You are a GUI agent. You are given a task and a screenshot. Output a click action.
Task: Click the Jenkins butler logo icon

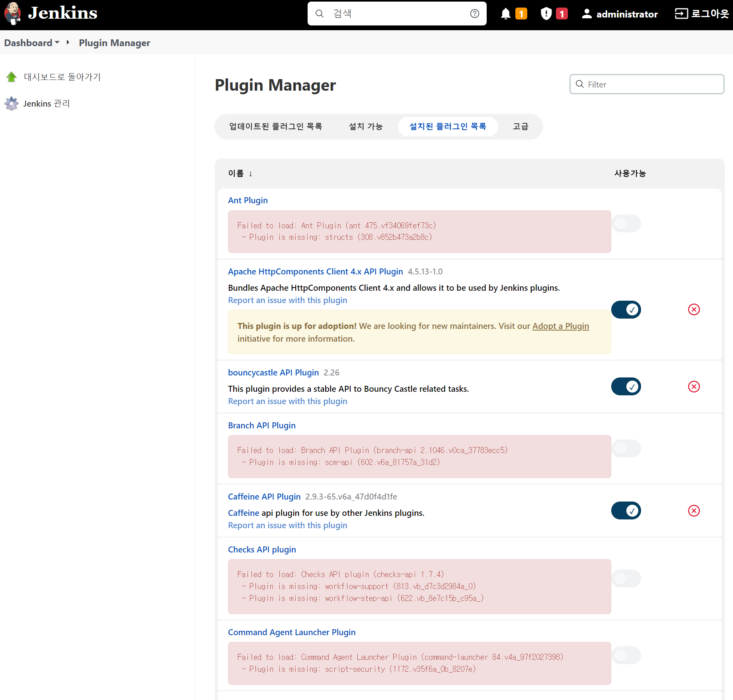(13, 13)
